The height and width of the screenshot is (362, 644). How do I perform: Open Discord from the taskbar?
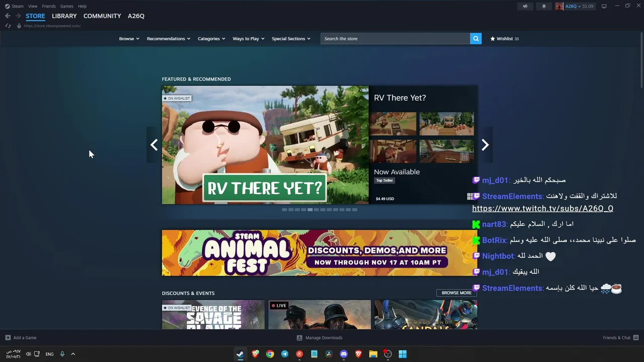(x=344, y=354)
